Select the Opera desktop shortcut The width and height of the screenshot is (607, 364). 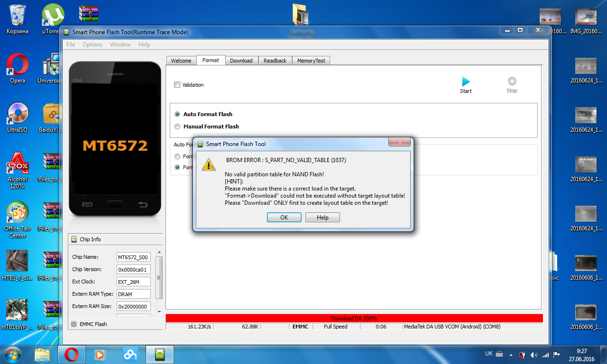click(18, 64)
